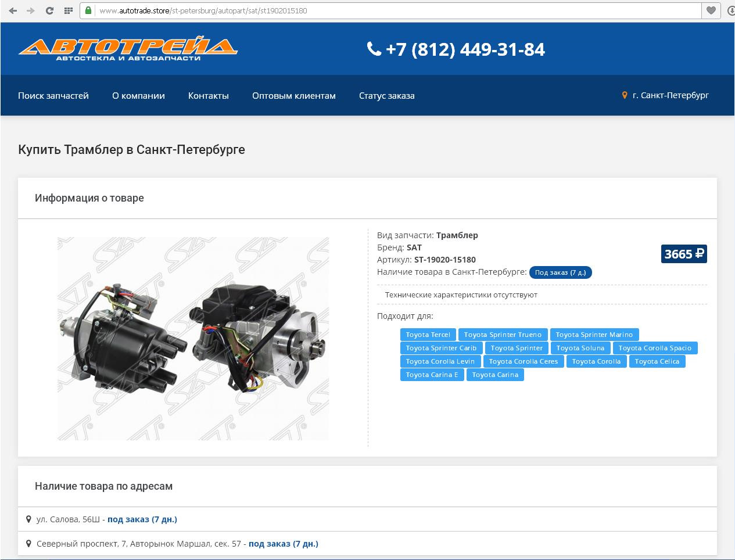
Task: Click the Информация о товаре section title
Action: (89, 198)
